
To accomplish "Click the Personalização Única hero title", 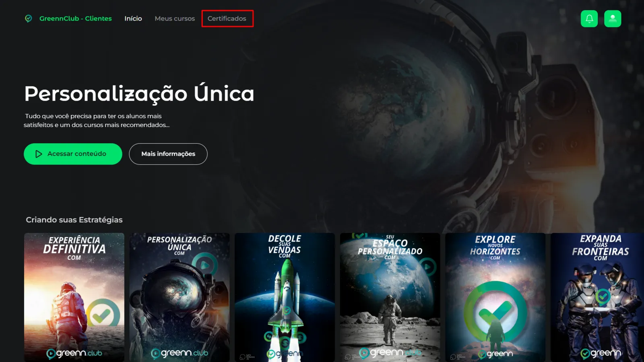I will 139,94.
